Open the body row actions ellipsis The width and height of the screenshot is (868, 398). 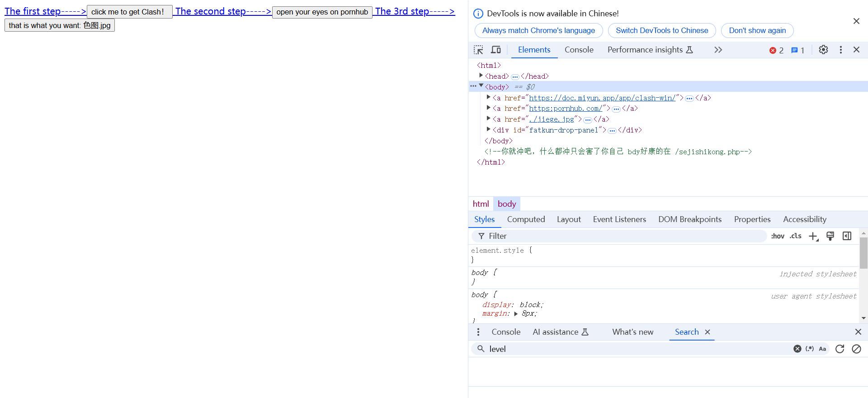coord(473,86)
